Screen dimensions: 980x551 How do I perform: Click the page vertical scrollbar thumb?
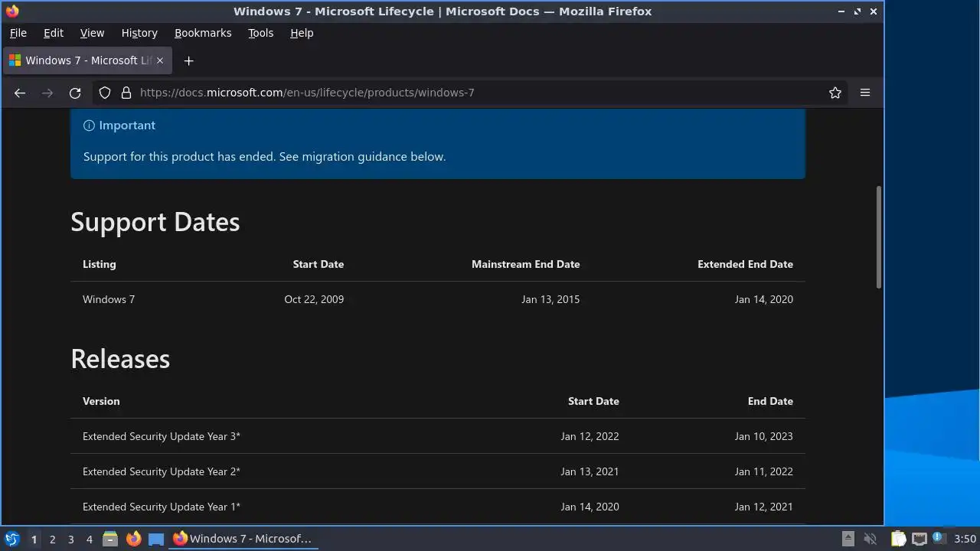click(x=879, y=237)
